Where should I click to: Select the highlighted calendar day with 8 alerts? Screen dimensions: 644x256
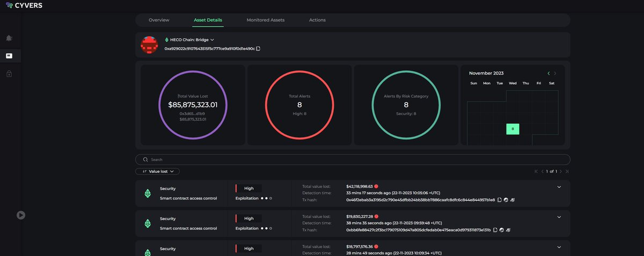[513, 129]
